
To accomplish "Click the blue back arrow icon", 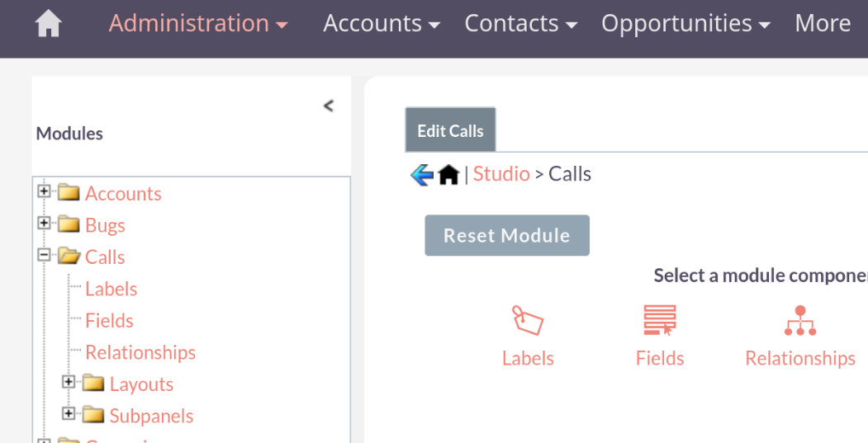I will (422, 175).
